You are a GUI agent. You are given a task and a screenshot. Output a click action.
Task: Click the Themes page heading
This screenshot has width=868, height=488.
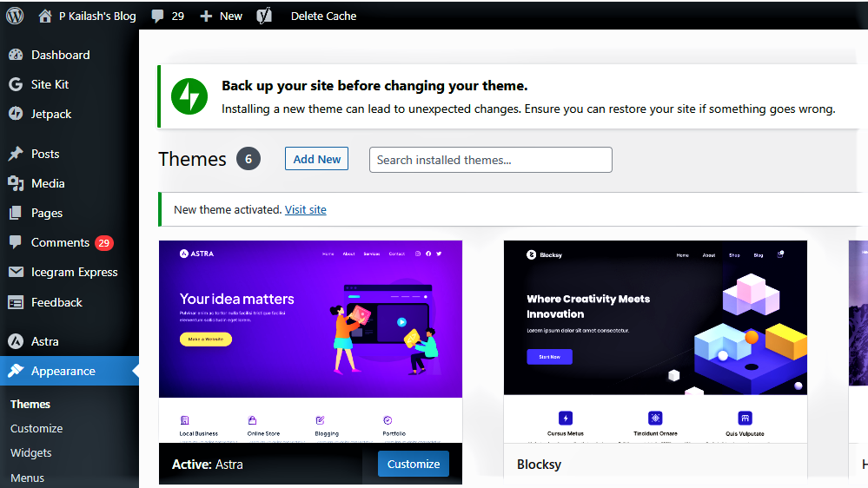pyautogui.click(x=193, y=160)
